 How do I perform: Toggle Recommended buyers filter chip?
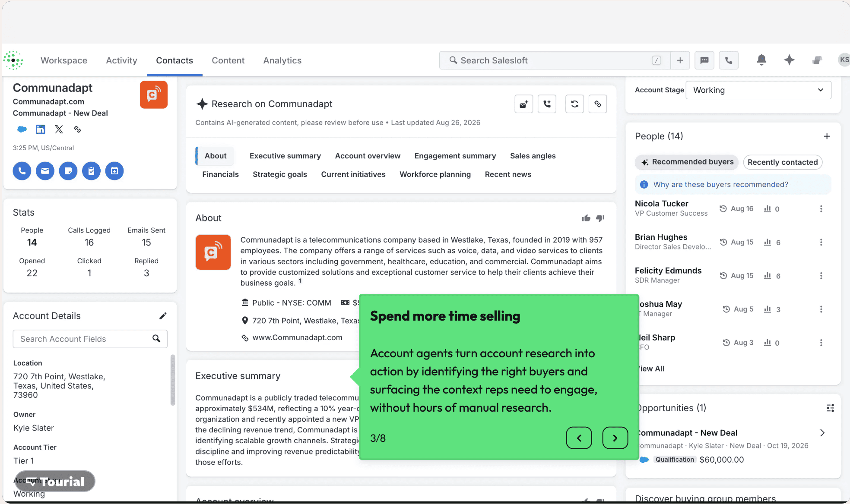687,162
